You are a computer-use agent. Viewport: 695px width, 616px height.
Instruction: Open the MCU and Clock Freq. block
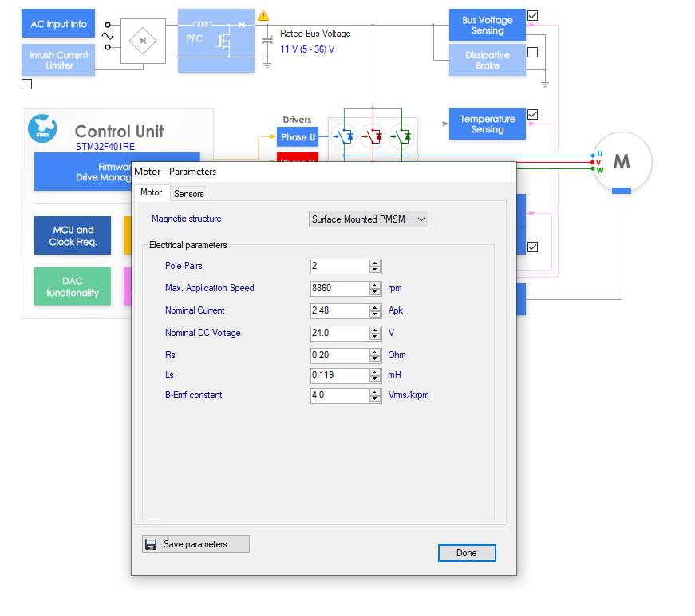point(73,235)
